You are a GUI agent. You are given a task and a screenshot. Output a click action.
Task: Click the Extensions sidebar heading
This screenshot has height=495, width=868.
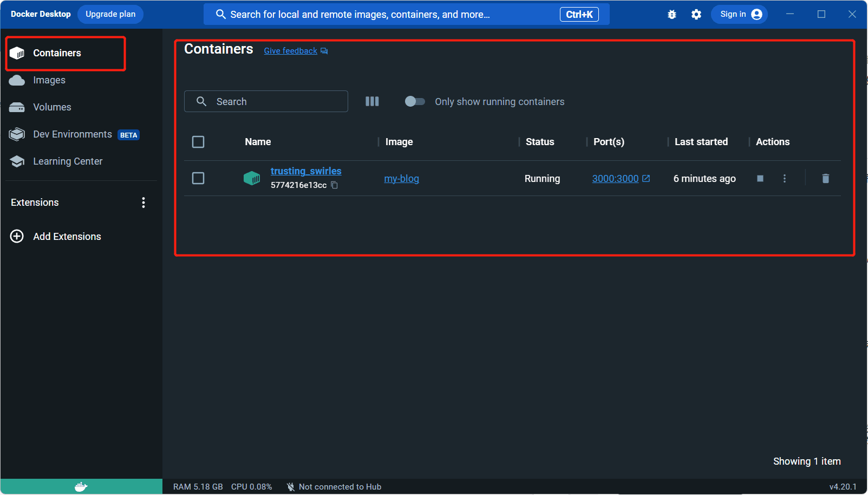[x=35, y=203]
